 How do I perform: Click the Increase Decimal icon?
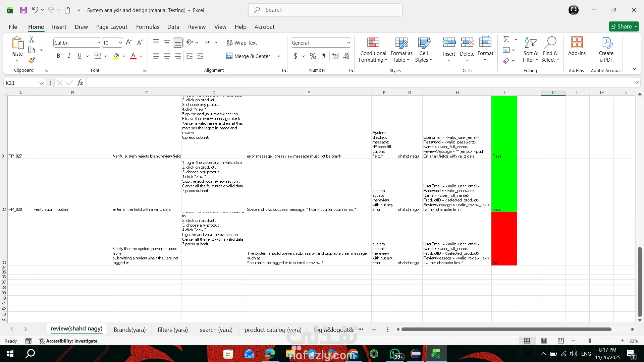click(x=335, y=56)
